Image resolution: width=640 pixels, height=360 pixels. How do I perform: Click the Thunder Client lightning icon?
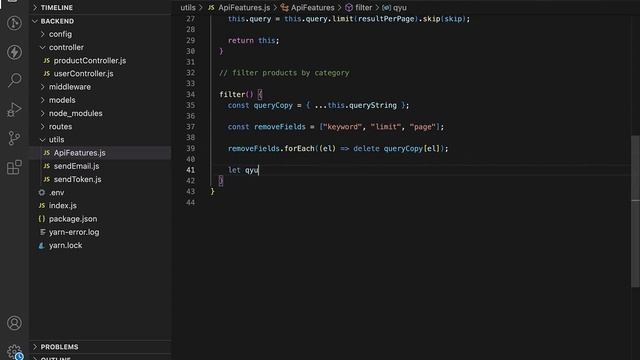click(x=14, y=52)
